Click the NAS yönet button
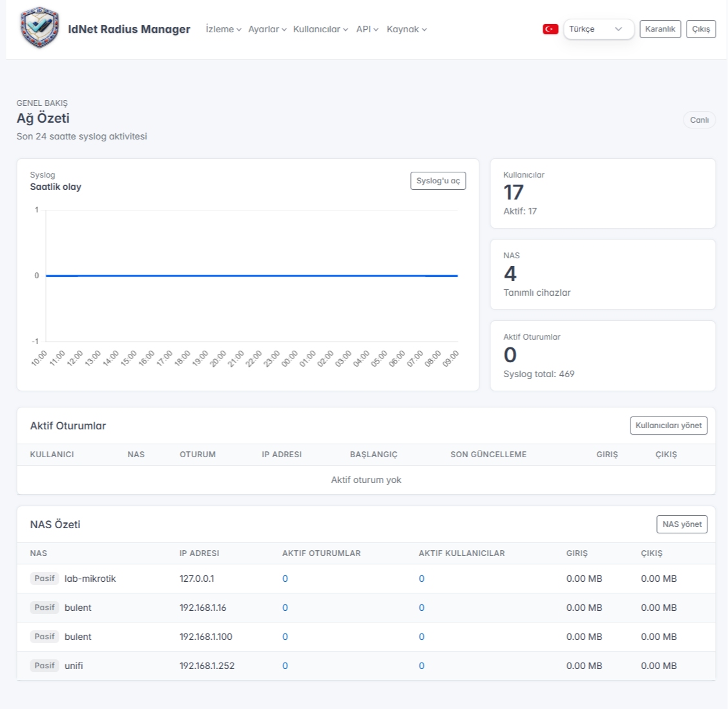 tap(681, 524)
